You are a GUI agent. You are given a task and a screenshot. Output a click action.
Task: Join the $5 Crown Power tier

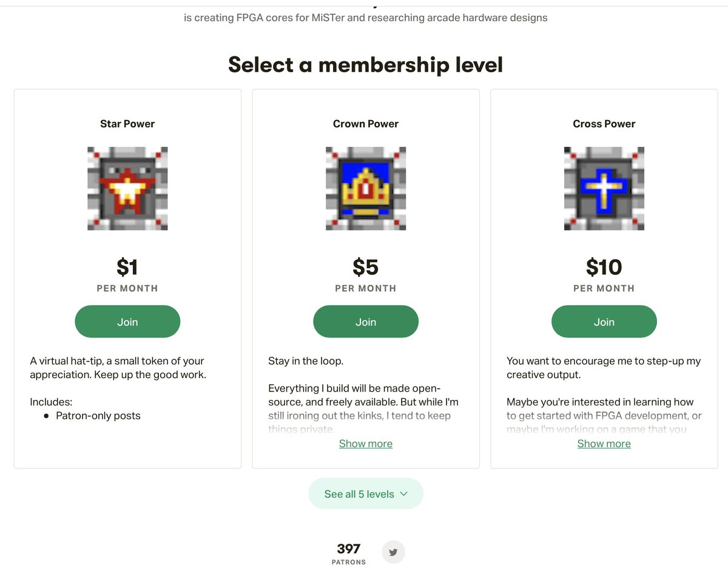pos(366,322)
